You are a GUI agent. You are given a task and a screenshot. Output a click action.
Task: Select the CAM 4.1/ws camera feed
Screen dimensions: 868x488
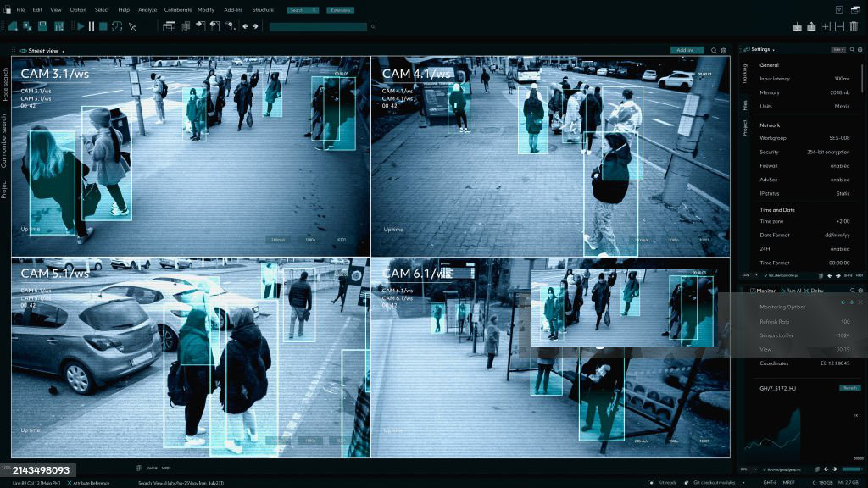550,156
